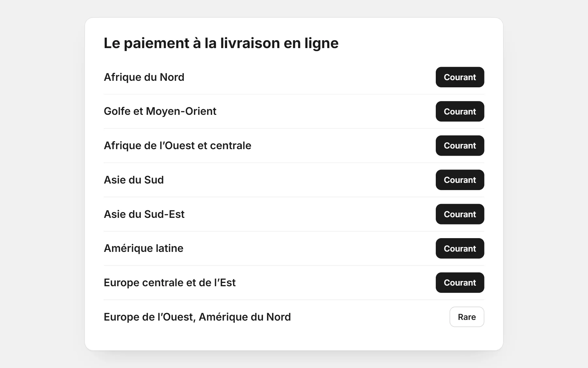Click Europe de l'Ouest, Amérique du Nord label
588x368 pixels.
tap(197, 317)
